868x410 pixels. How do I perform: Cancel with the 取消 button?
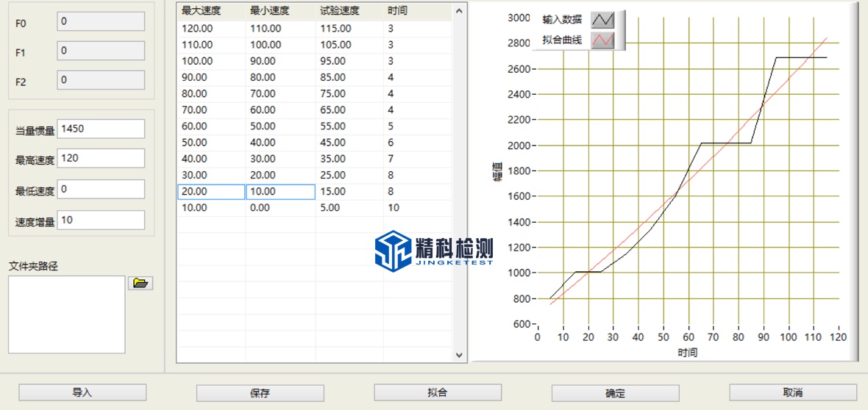tap(792, 392)
